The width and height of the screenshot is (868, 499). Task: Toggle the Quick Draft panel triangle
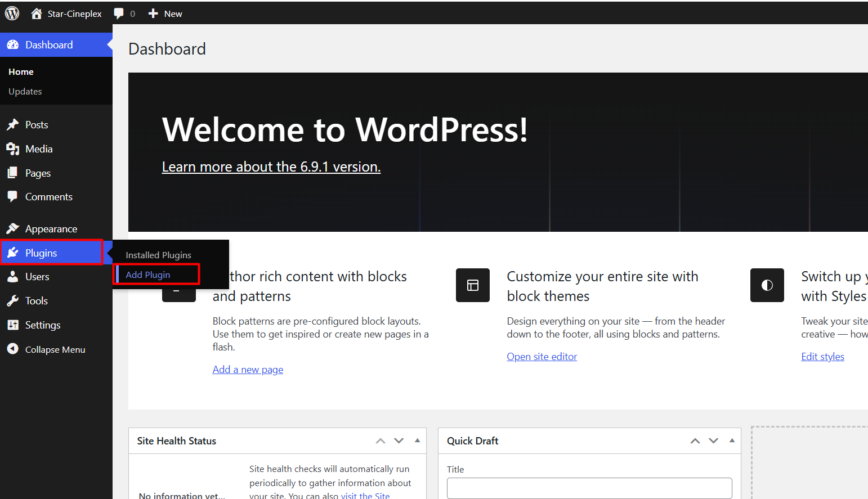pyautogui.click(x=732, y=440)
